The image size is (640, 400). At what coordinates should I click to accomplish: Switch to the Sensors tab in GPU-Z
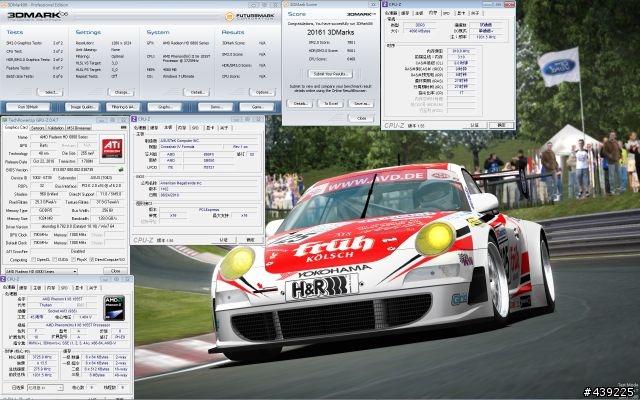[37, 128]
